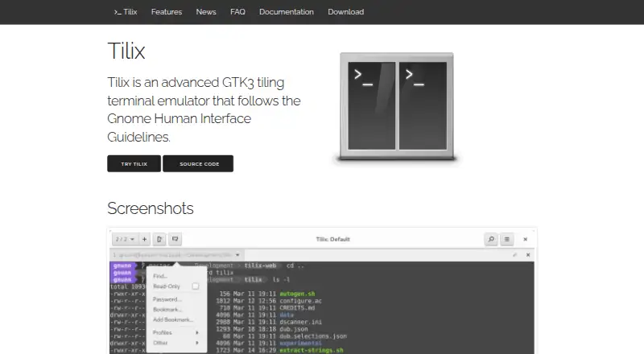Click the 'total 1093' line in terminal

click(128, 286)
